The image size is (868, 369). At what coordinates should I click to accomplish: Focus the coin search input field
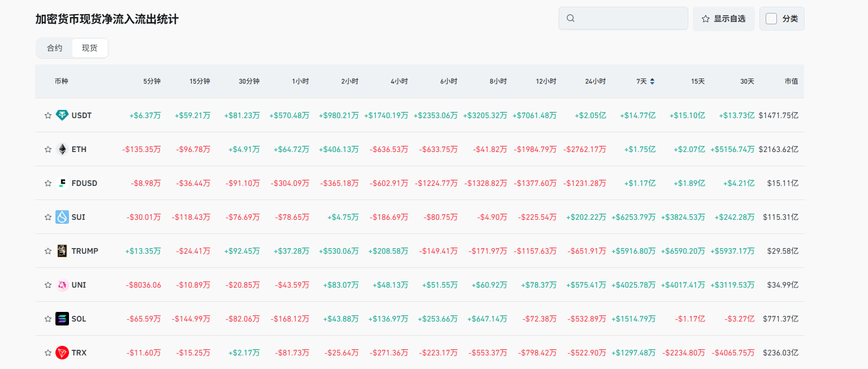(x=631, y=18)
